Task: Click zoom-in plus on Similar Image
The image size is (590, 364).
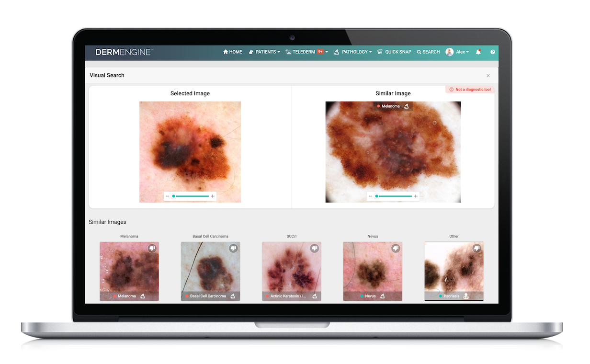Action: tap(416, 196)
